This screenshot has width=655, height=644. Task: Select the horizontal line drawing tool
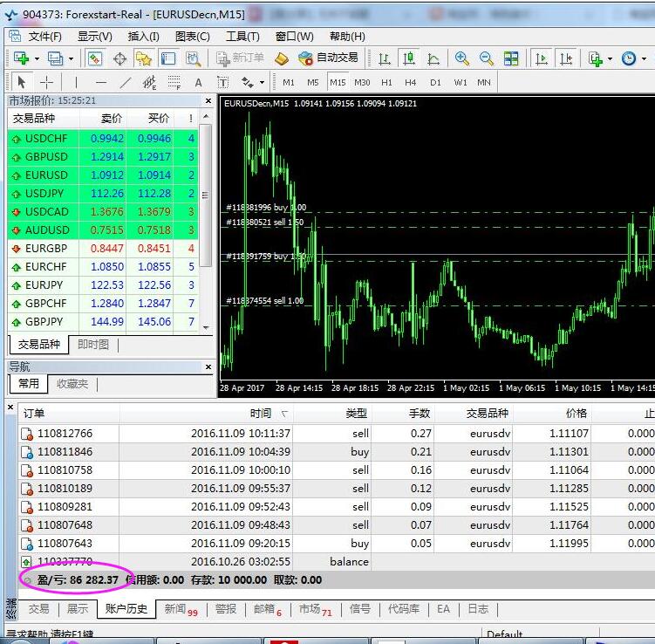[x=100, y=82]
